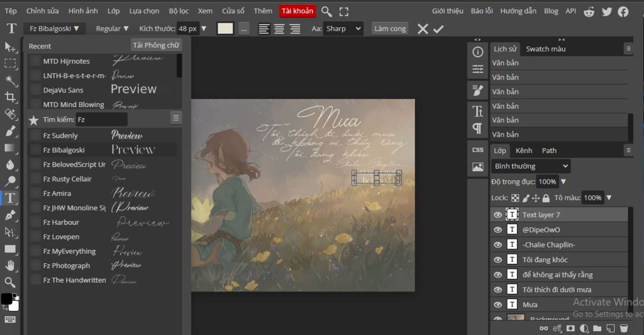The height and width of the screenshot is (335, 644).
Task: Select the Crop tool
Action: [x=10, y=97]
